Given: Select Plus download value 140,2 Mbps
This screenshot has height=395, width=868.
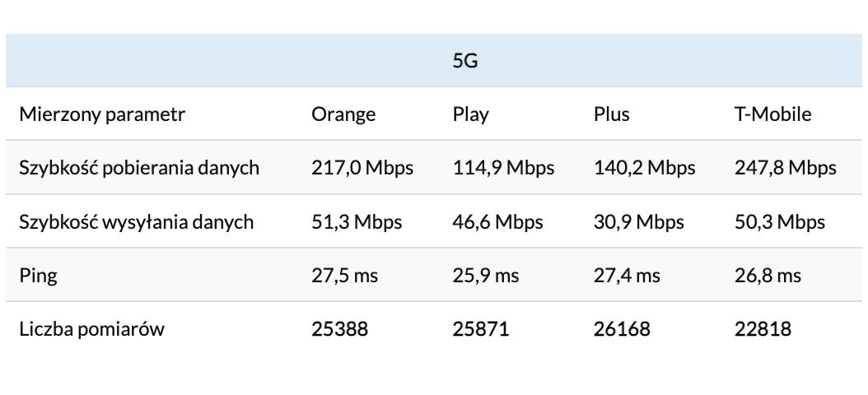Looking at the screenshot, I should (x=644, y=168).
